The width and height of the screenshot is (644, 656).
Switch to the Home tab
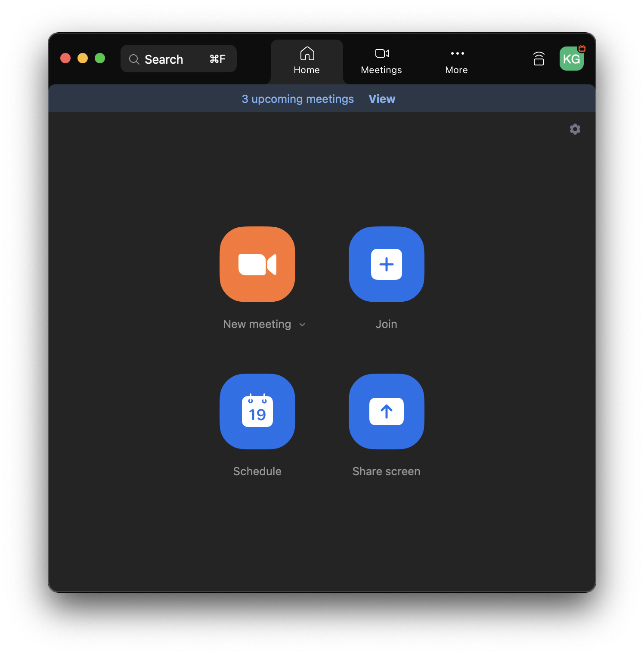tap(307, 61)
